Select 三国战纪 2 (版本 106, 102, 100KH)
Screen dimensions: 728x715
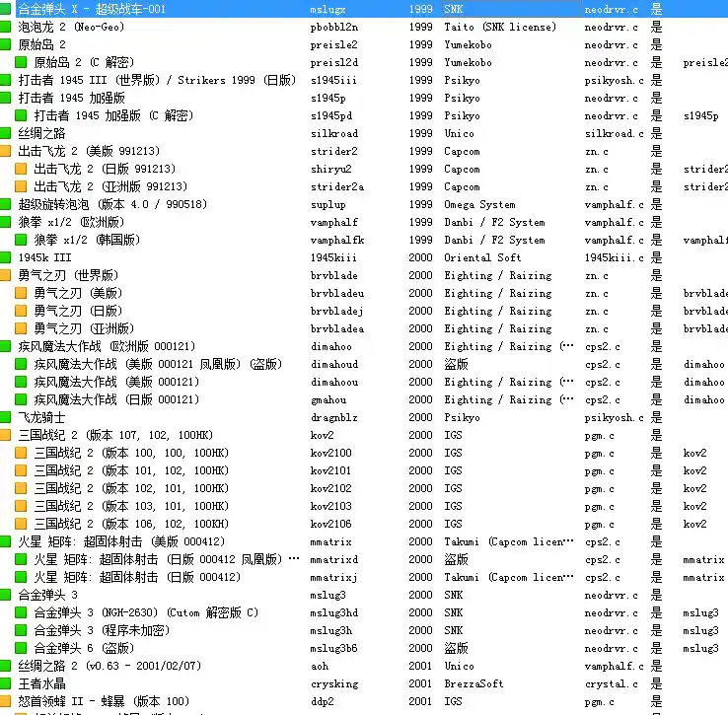[131, 524]
